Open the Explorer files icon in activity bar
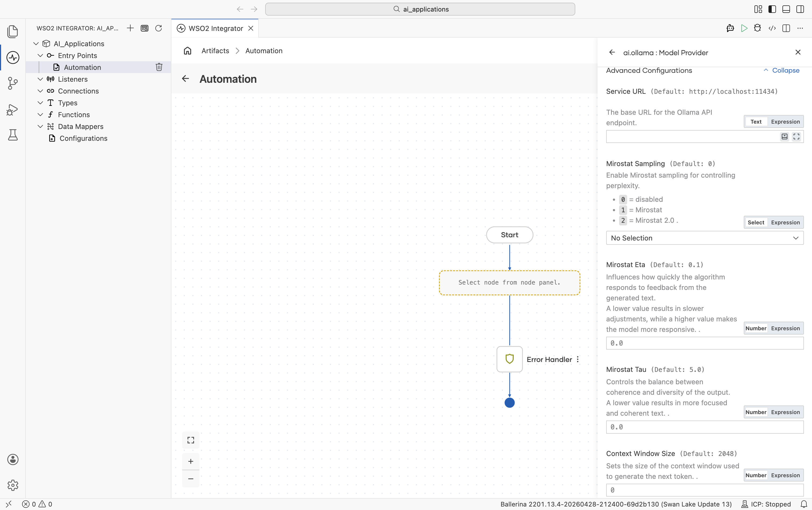Viewport: 812px width, 510px height. pyautogui.click(x=13, y=31)
